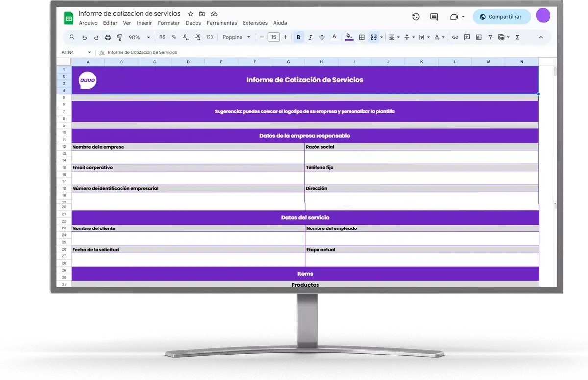The image size is (588, 380).
Task: Select column header A
Action: (x=88, y=62)
